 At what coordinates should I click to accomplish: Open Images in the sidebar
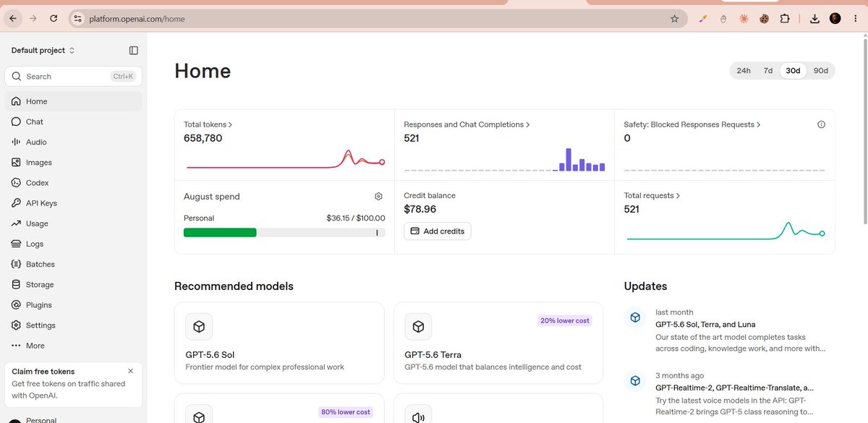point(74,163)
